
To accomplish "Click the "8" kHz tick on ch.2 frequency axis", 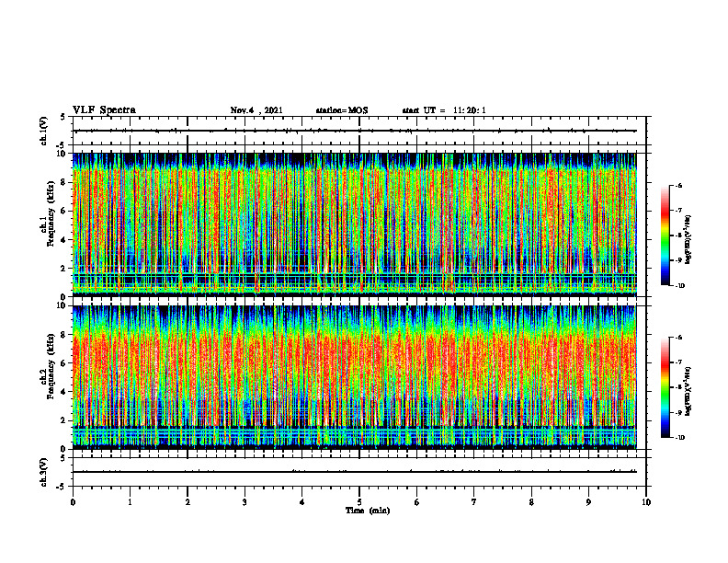I will pos(63,335).
